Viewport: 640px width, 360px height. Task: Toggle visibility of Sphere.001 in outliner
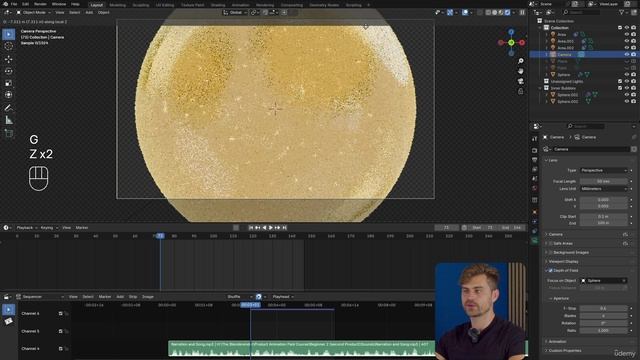tap(627, 95)
